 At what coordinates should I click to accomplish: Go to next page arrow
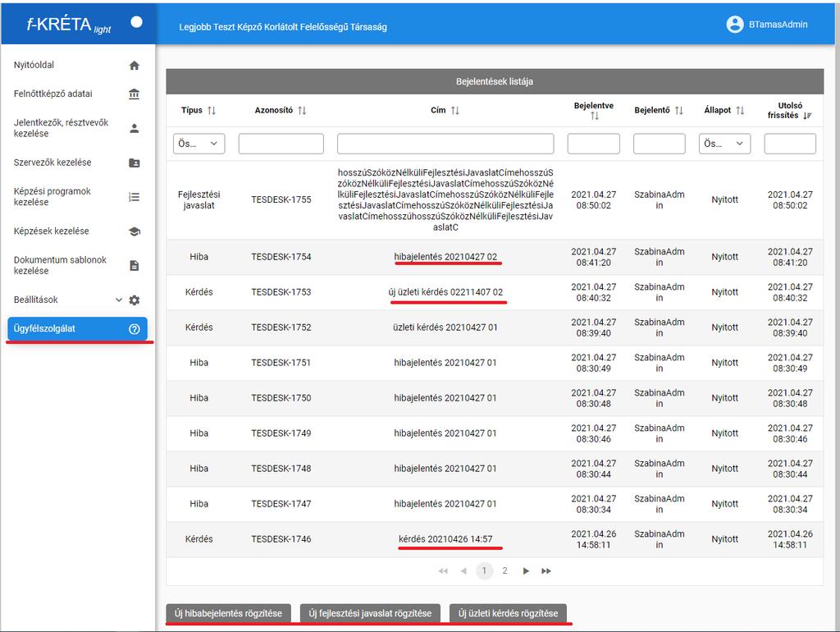click(526, 571)
